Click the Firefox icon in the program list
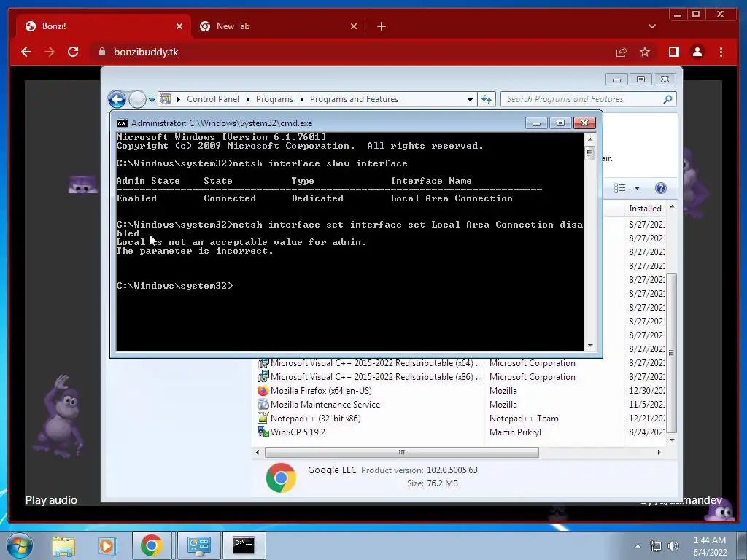The height and width of the screenshot is (560, 747). tap(263, 391)
